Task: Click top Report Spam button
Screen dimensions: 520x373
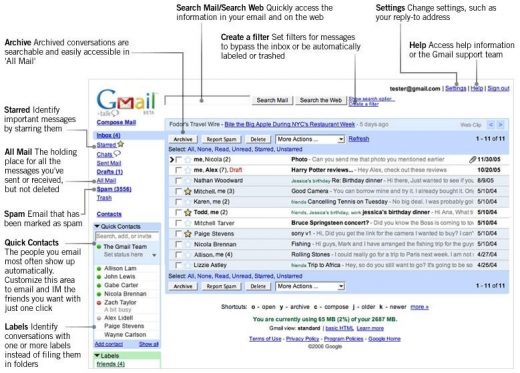Action: click(221, 139)
